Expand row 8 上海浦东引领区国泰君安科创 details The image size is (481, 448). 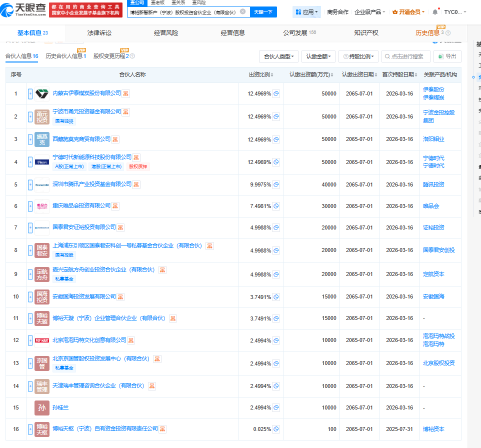click(x=30, y=250)
